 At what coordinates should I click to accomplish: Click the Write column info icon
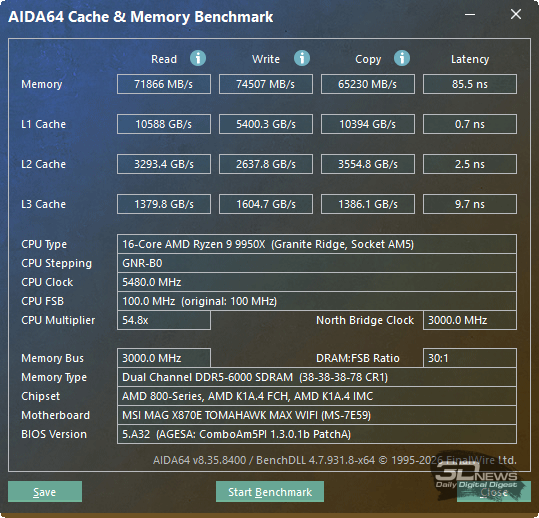point(302,58)
